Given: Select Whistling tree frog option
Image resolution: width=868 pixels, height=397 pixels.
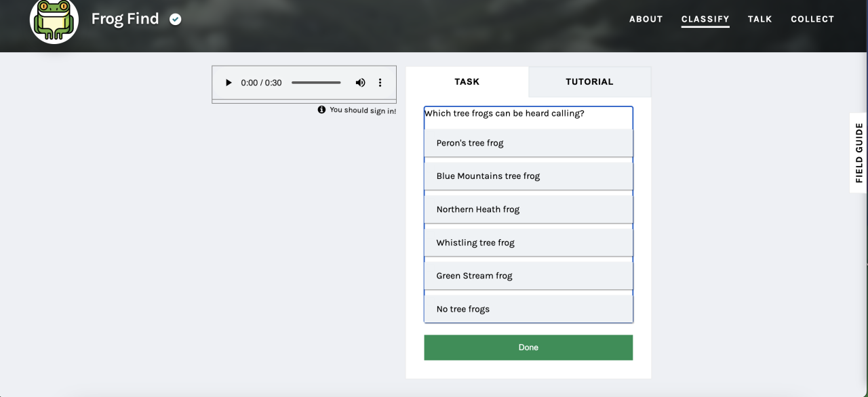Looking at the screenshot, I should [528, 243].
